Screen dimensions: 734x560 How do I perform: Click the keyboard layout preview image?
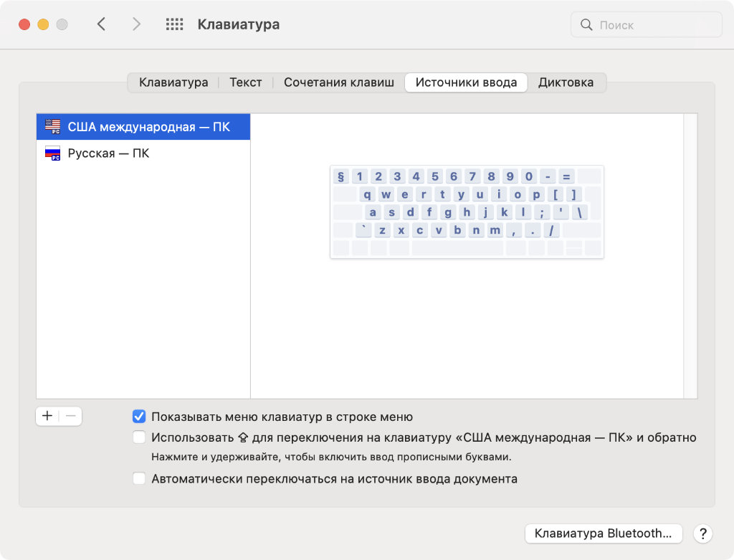[x=467, y=212]
